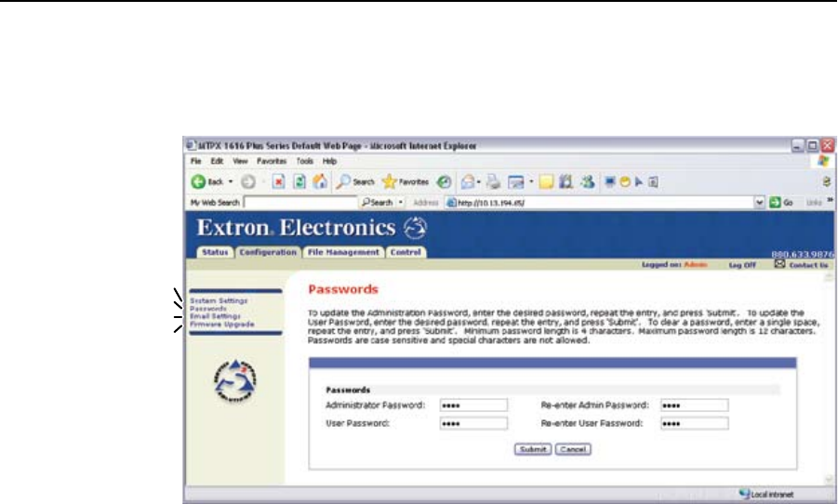
Task: Click the Local intranet status bar icon
Action: point(744,495)
